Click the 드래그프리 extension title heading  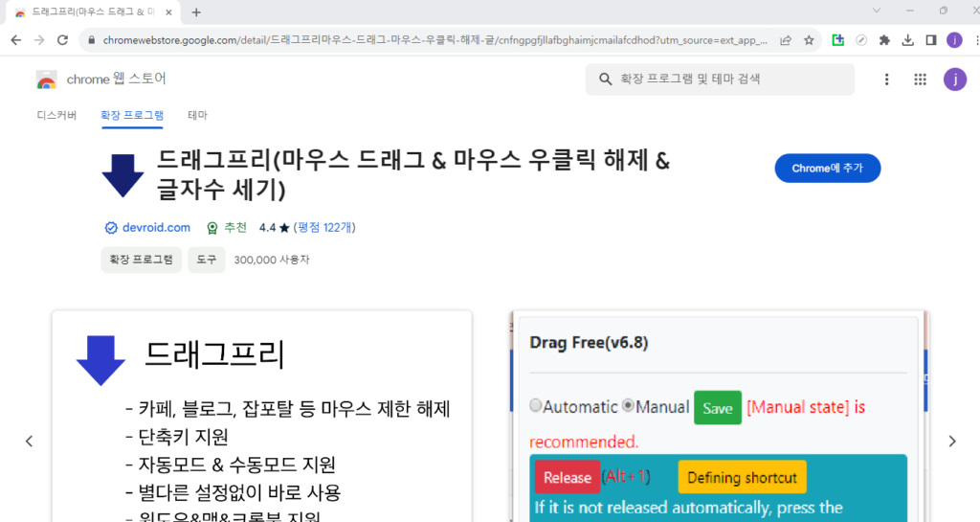413,175
